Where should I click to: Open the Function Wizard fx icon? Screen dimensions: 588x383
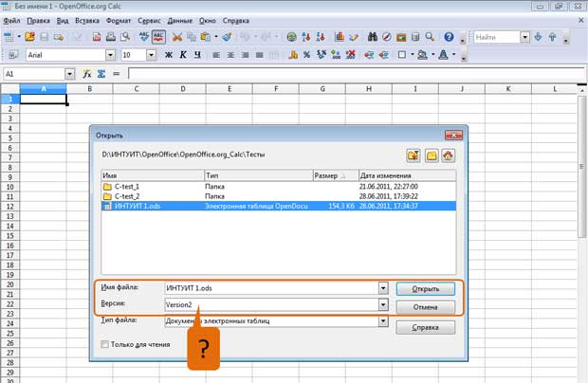pos(87,74)
